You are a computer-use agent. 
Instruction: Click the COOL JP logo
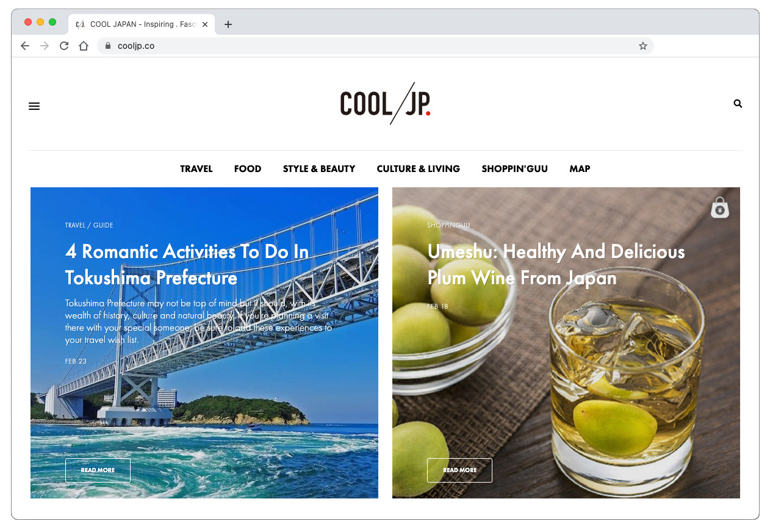(386, 104)
